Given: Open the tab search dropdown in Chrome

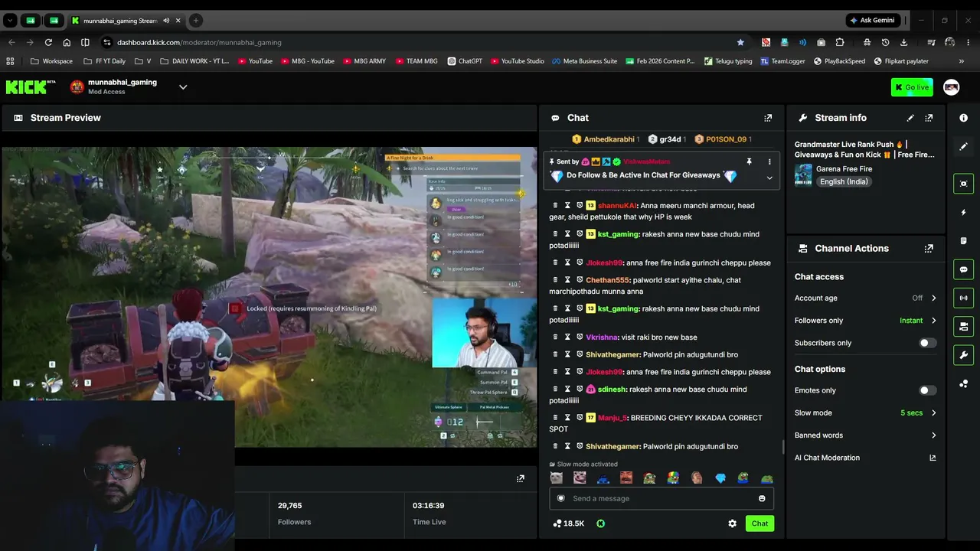Looking at the screenshot, I should [10, 21].
